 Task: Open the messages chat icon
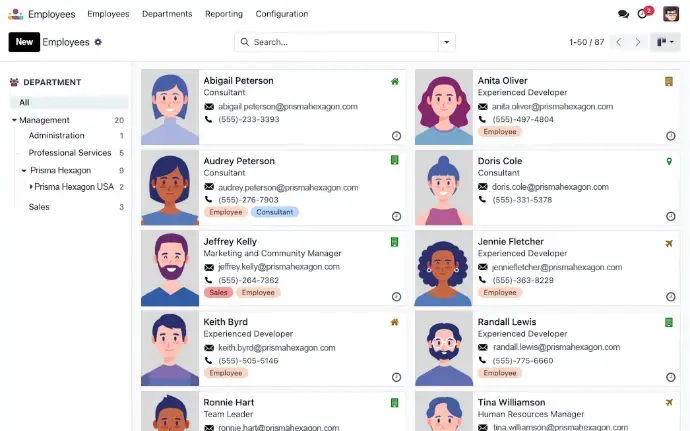point(623,14)
